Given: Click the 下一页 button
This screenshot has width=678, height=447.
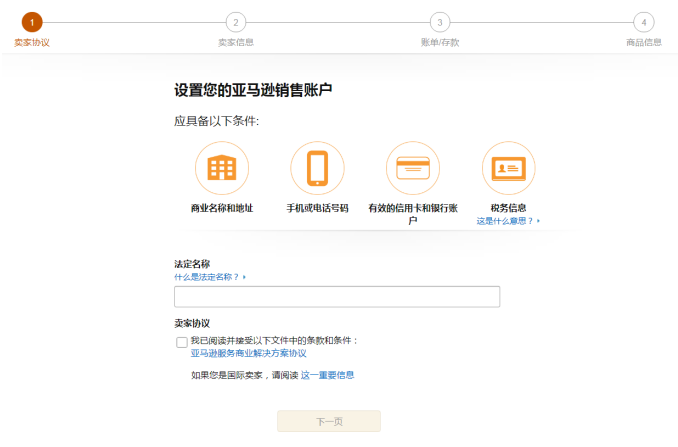Looking at the screenshot, I should [329, 421].
